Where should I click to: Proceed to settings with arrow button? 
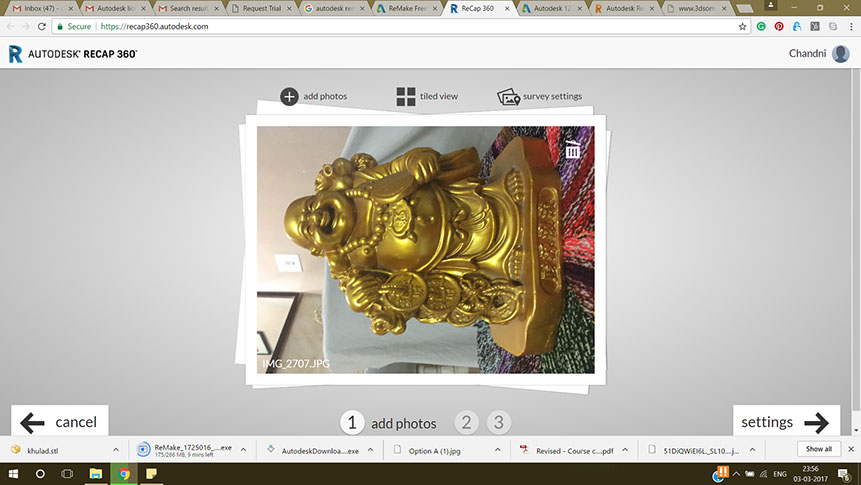point(786,421)
